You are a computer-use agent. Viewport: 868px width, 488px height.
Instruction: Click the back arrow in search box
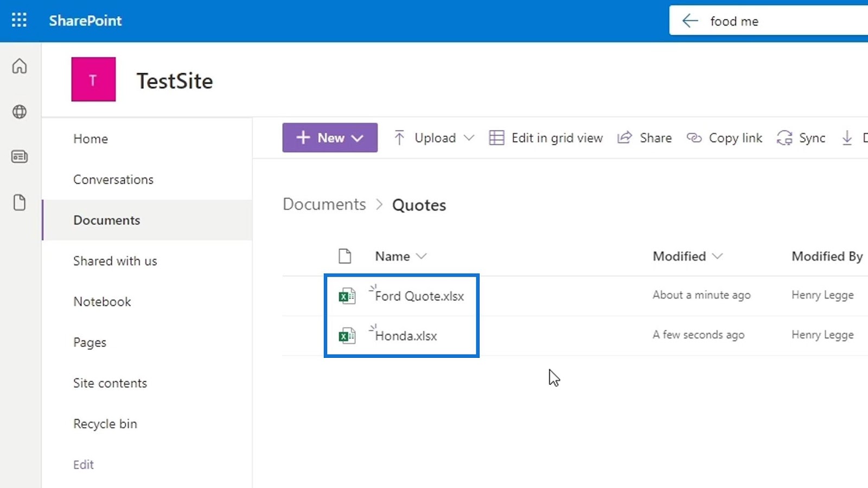tap(690, 21)
